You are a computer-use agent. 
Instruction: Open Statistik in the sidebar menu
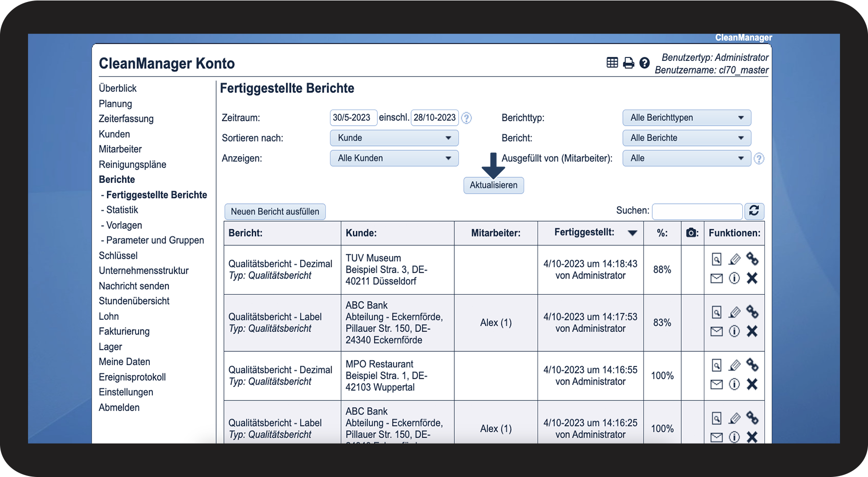122,210
